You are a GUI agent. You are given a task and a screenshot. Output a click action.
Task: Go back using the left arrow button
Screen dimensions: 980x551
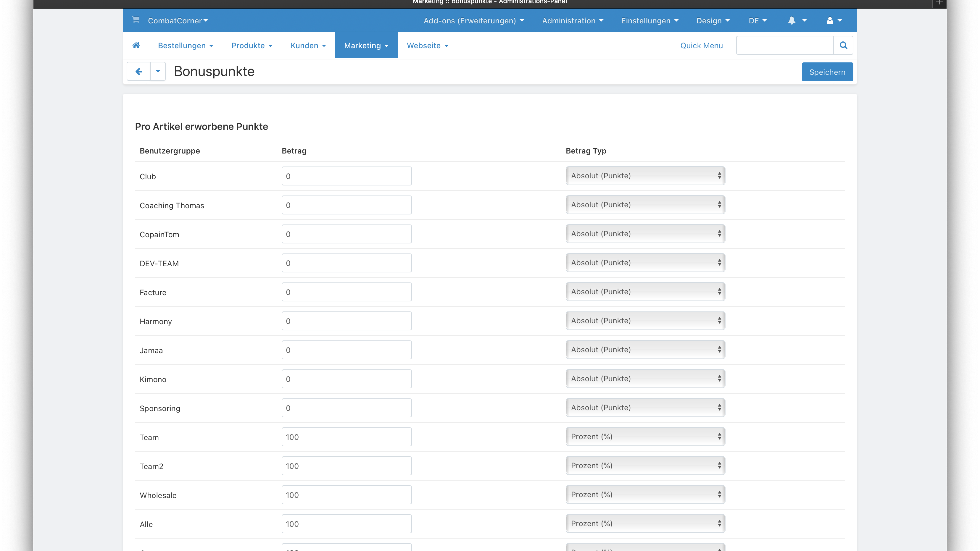coord(138,72)
